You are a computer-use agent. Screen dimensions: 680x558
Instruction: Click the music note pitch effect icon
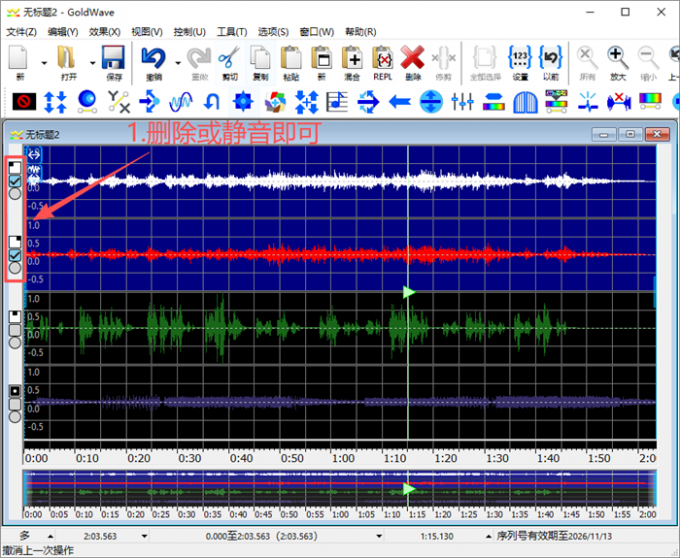click(x=337, y=102)
